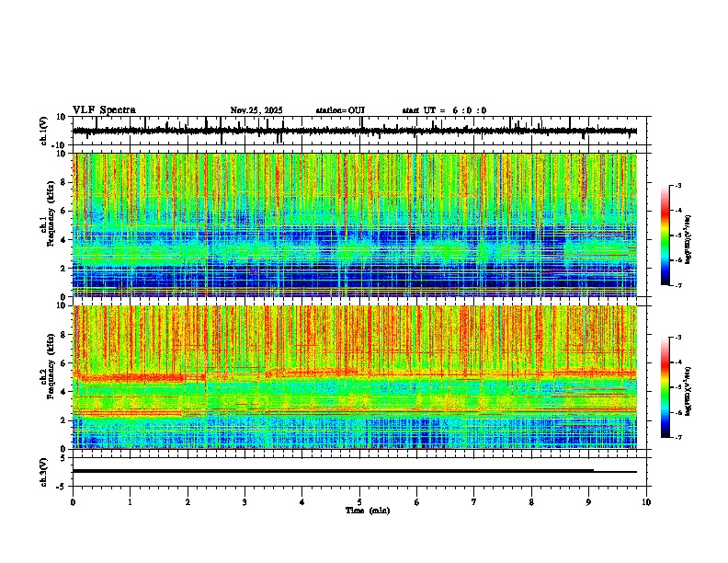Click the "VLF Spectra" plot title
The image size is (728, 563).
pos(104,110)
